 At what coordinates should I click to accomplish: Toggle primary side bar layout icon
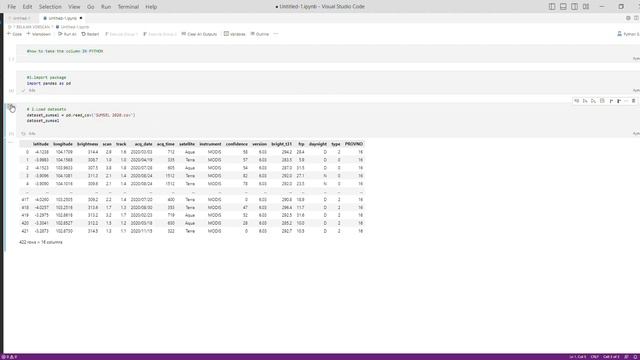pos(552,7)
